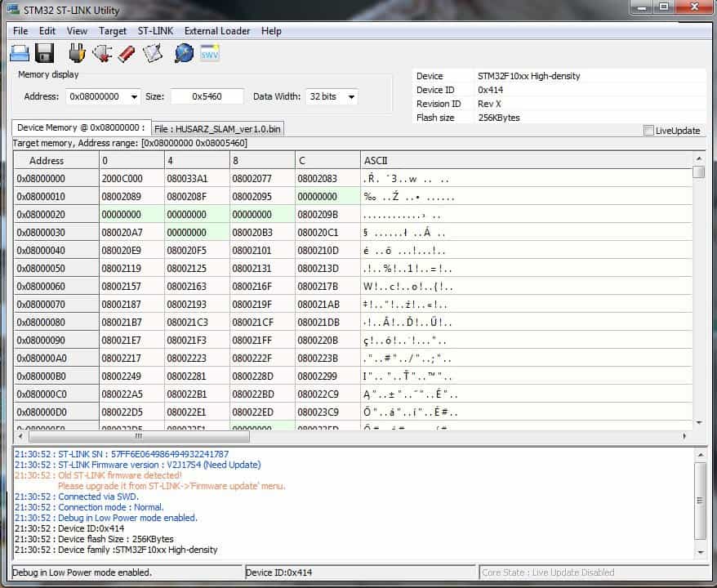Select cell with value 080023C9
Screen dimensions: 717x588
click(327, 412)
